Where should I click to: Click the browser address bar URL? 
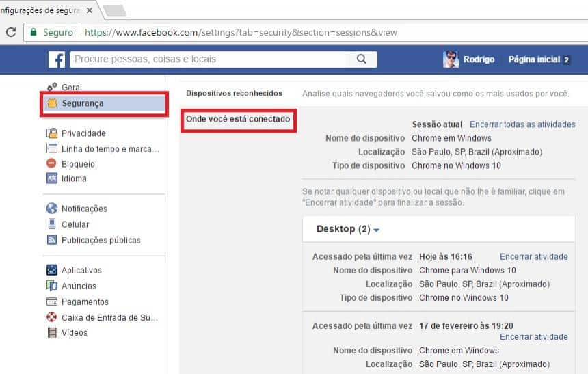(x=241, y=33)
